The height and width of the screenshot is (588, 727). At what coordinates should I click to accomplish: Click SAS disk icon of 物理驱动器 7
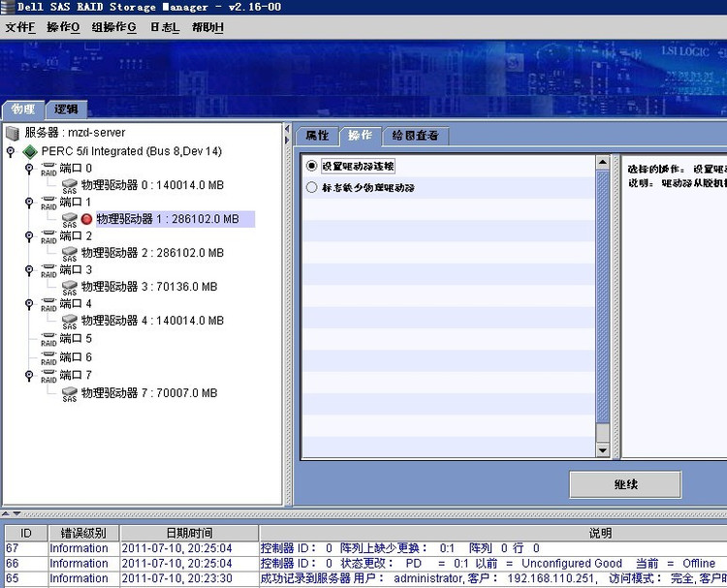[70, 394]
